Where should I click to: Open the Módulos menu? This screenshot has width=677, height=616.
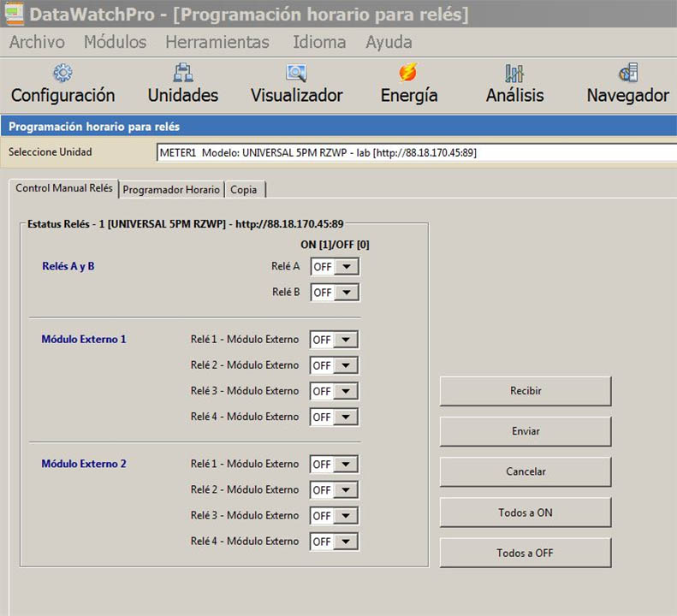115,42
